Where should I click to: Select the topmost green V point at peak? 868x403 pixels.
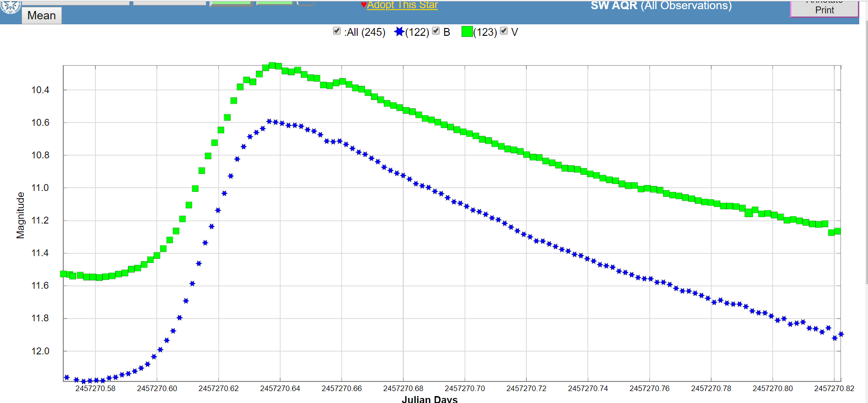click(x=272, y=66)
